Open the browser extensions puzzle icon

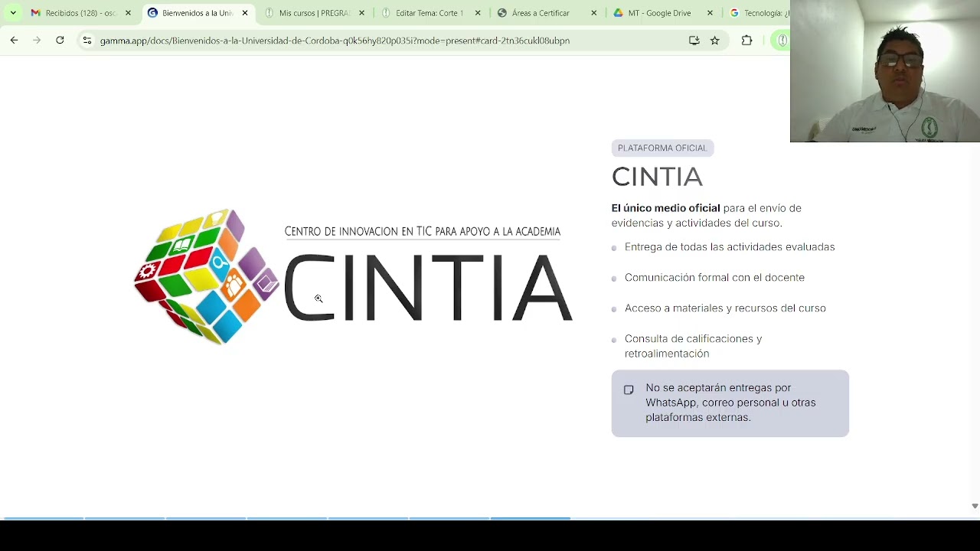[747, 41]
